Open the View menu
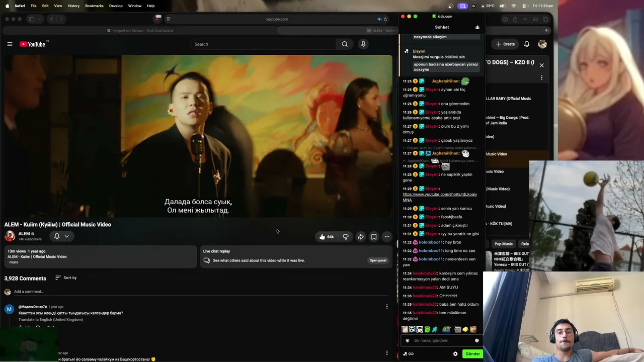The height and width of the screenshot is (362, 644). [58, 6]
